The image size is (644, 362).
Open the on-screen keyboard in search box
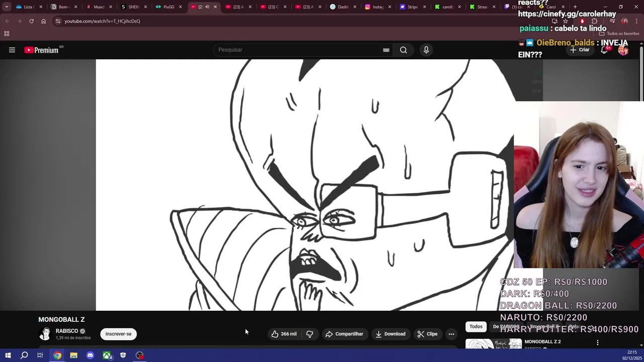coord(386,50)
